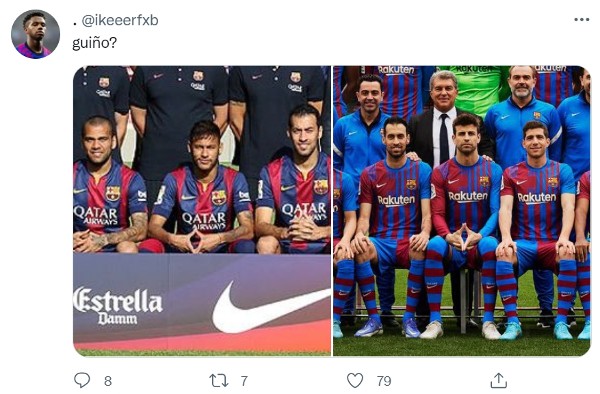Click the Estrella Damm logo in left photo
600x394 pixels.
point(118,306)
